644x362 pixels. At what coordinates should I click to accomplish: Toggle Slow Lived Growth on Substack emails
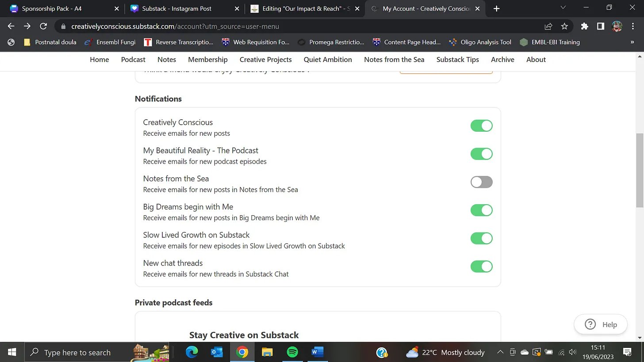point(481,238)
